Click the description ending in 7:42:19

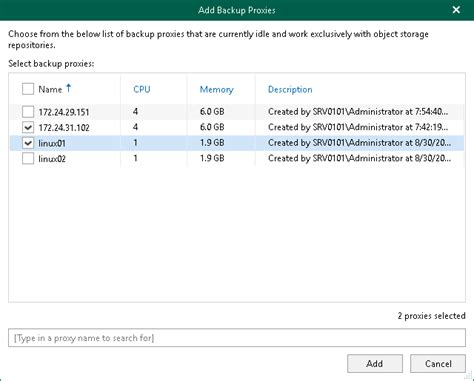358,127
